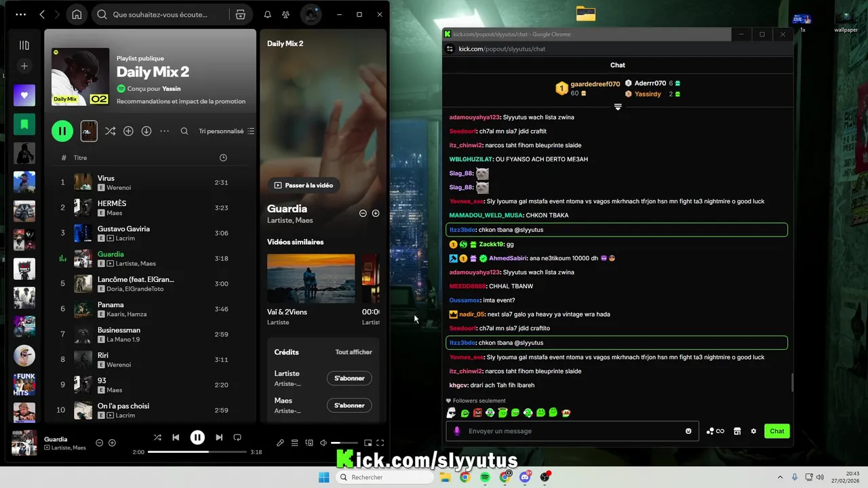The width and height of the screenshot is (868, 488).
Task: Seek on the song progress bar
Action: click(197, 452)
